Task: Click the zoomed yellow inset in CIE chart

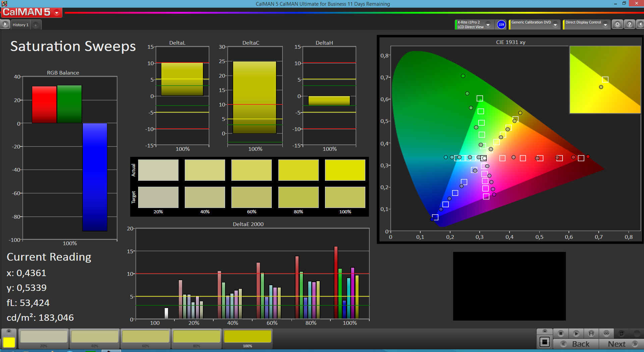Action: tap(605, 80)
